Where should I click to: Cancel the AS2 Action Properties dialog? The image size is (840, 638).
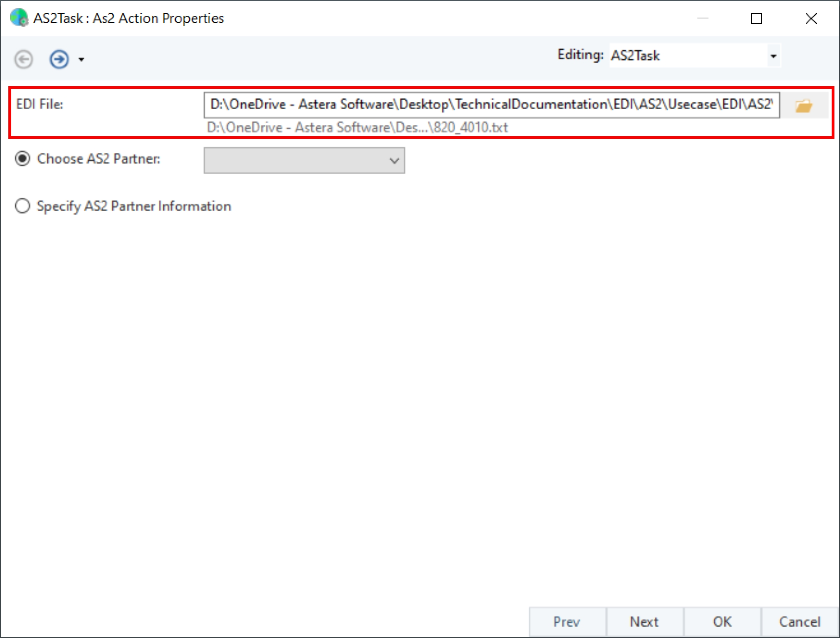pos(800,622)
